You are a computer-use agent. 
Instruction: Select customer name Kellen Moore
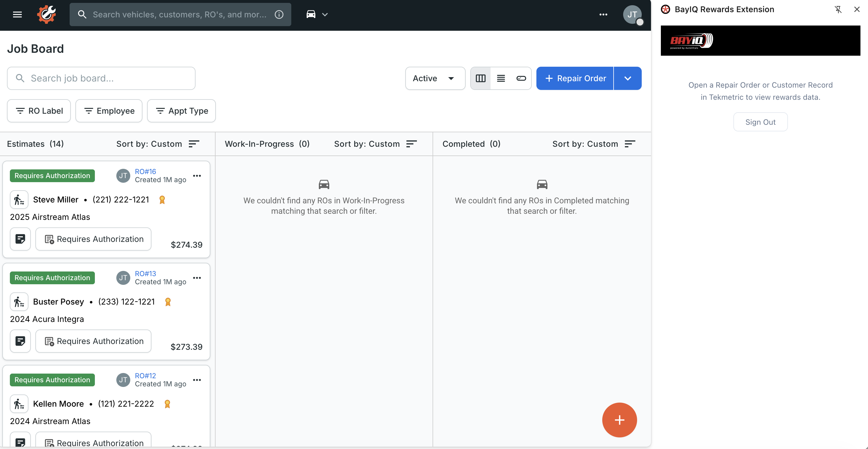[x=58, y=404]
